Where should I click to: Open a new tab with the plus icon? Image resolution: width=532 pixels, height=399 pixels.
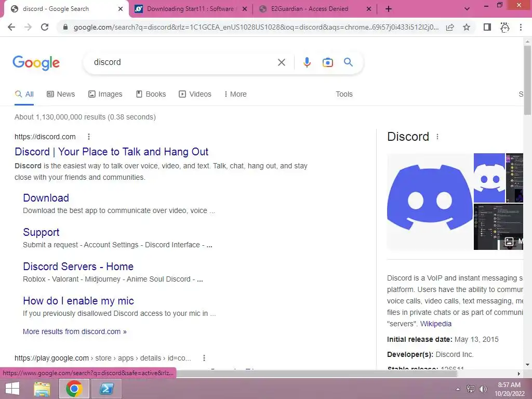(x=389, y=9)
